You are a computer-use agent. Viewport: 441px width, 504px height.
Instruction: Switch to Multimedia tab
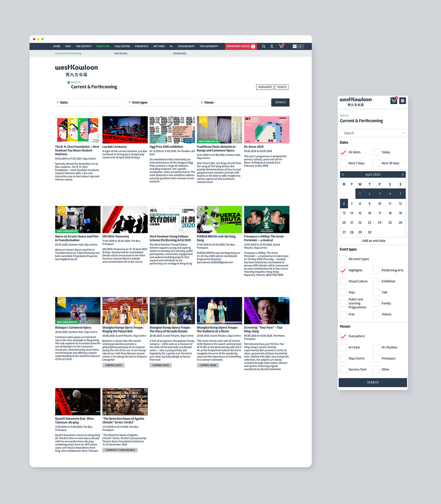pos(180,53)
